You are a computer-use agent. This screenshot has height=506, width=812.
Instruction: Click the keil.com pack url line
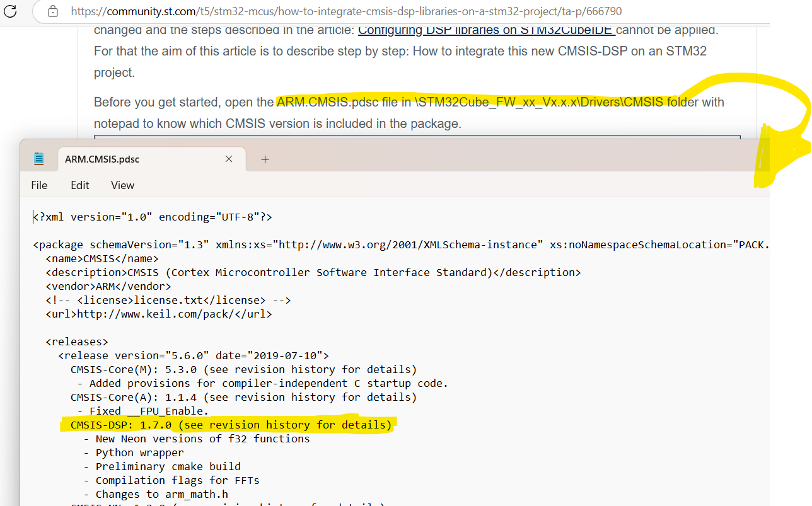159,314
